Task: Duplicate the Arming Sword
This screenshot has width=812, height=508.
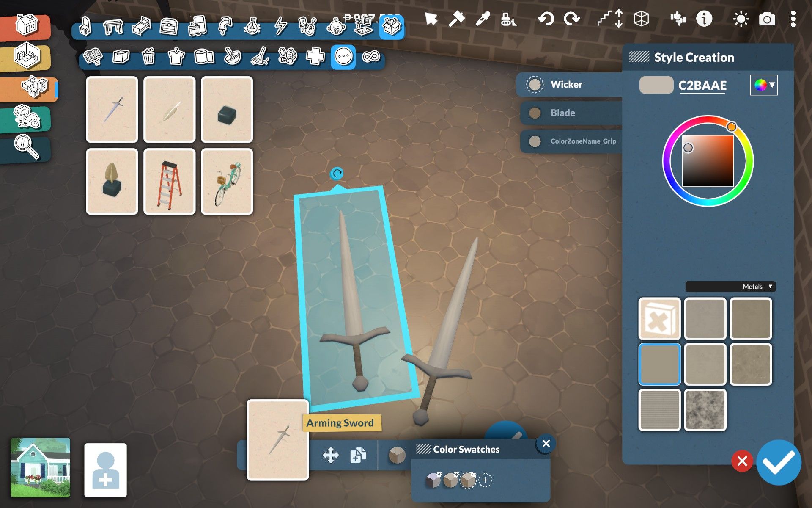Action: [x=358, y=456]
